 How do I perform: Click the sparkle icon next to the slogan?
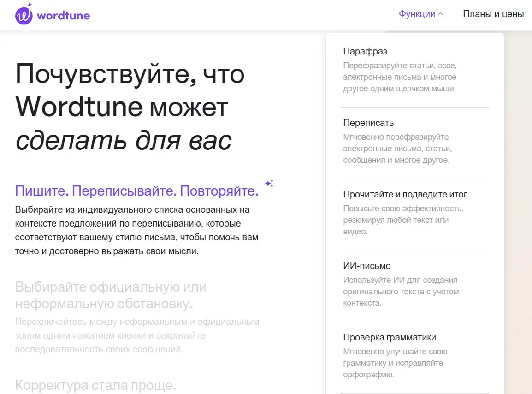click(x=269, y=184)
